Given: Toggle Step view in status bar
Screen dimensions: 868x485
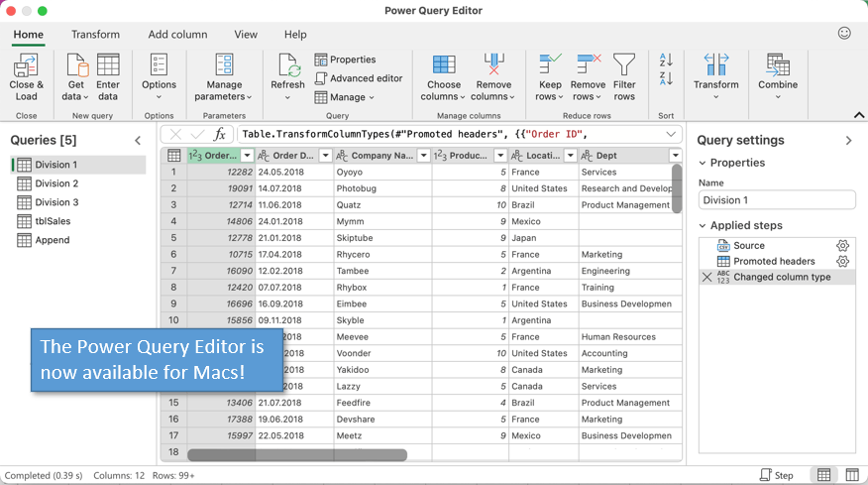Looking at the screenshot, I should point(776,475).
